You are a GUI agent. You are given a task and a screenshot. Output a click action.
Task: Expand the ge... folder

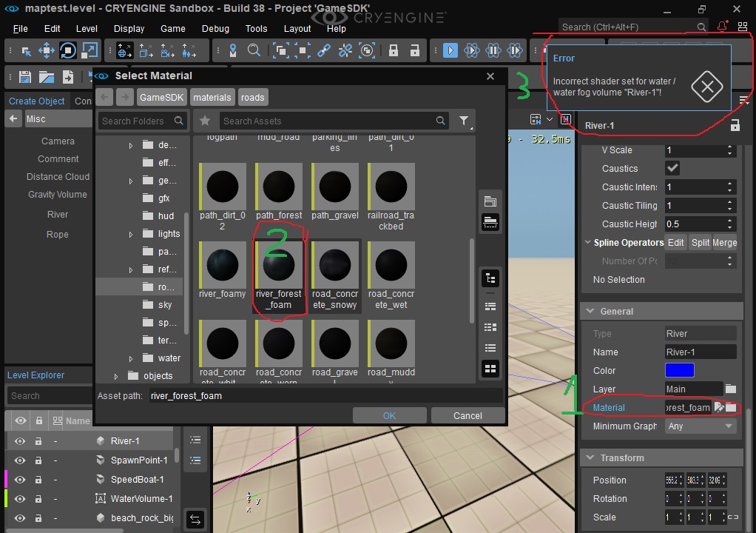click(x=131, y=181)
